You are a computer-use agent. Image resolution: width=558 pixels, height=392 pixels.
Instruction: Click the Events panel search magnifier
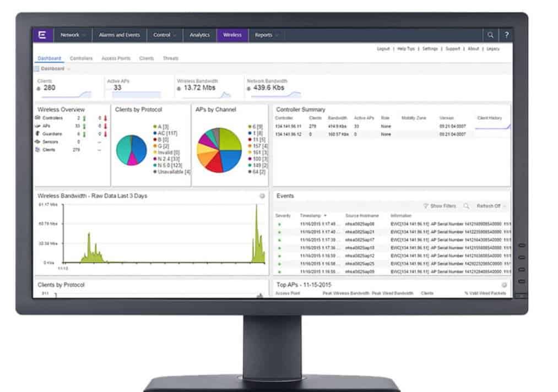[x=467, y=205]
